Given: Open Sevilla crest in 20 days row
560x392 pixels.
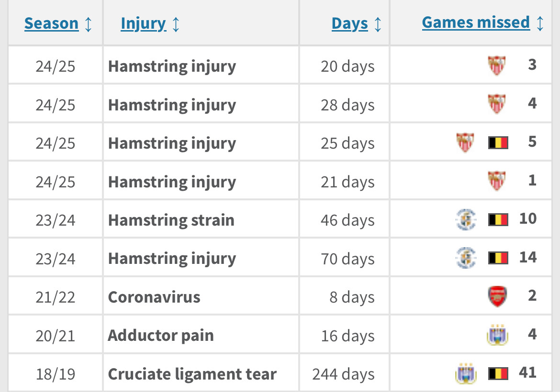Looking at the screenshot, I should click(497, 65).
